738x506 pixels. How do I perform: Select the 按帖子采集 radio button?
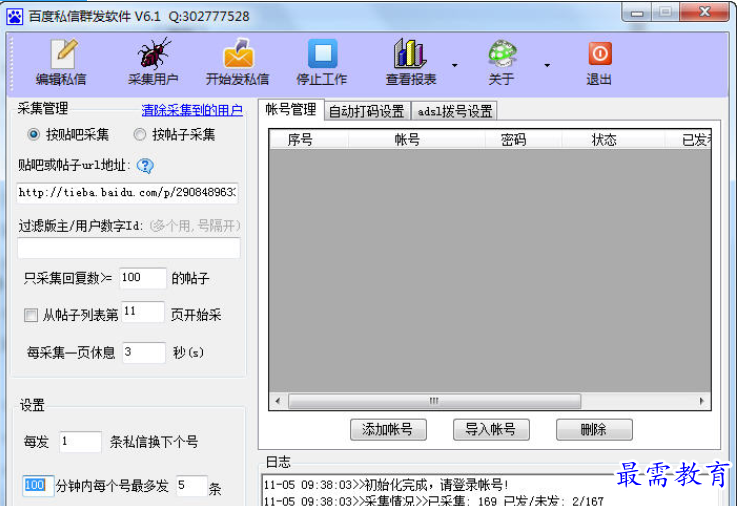click(x=139, y=135)
